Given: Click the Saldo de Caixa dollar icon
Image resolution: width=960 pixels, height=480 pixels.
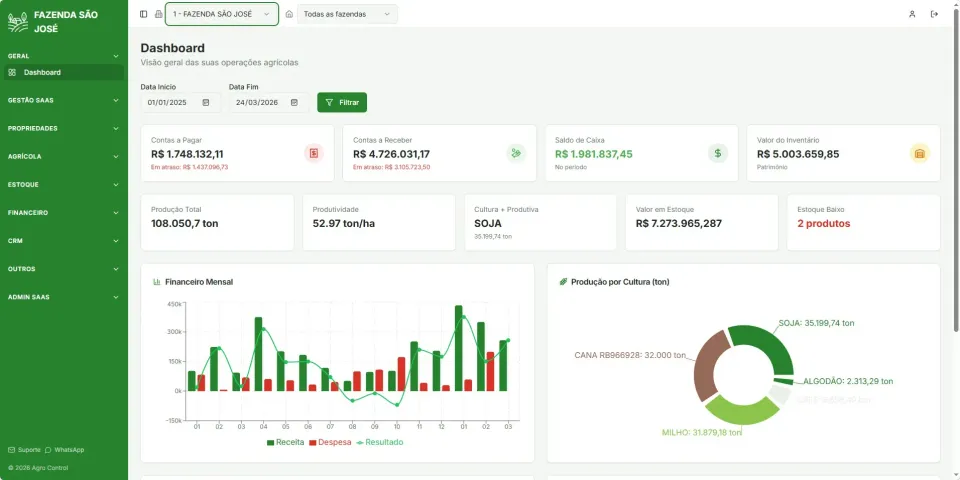Looking at the screenshot, I should pos(718,154).
